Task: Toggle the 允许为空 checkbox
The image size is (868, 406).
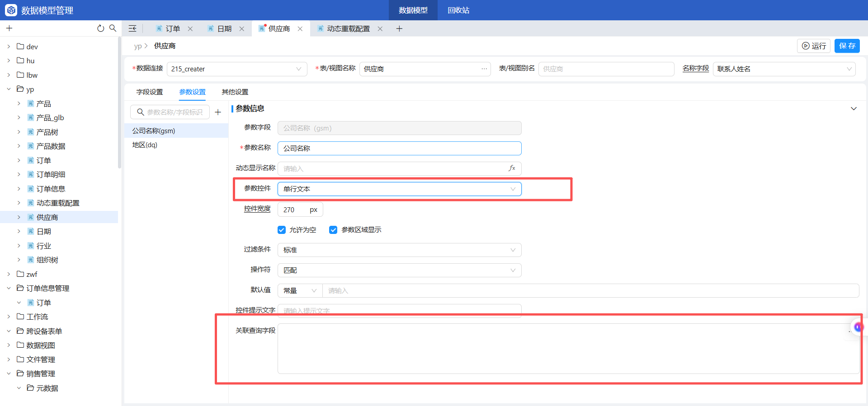Action: point(282,230)
